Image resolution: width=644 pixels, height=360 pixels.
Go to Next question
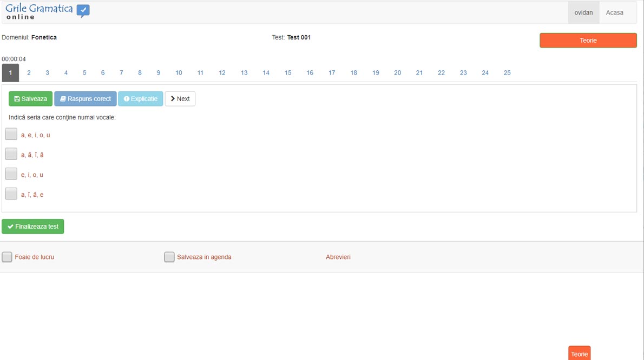[180, 99]
